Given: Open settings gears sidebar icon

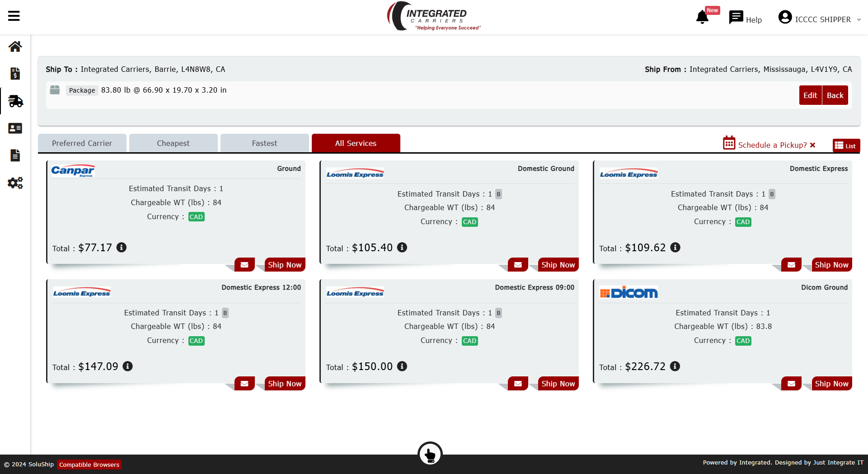Looking at the screenshot, I should [x=15, y=183].
